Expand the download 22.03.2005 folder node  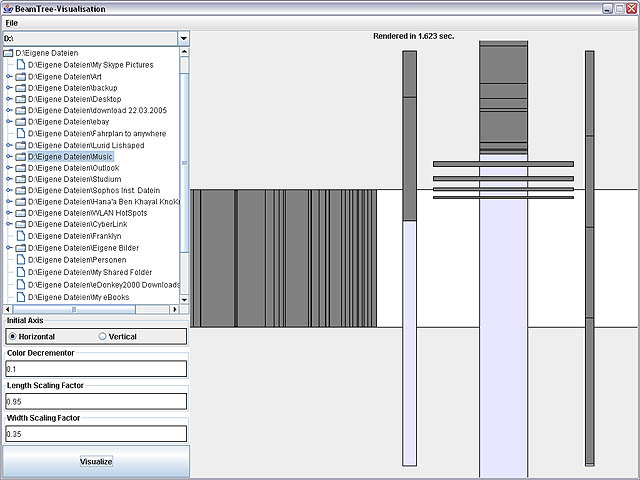coord(9,110)
